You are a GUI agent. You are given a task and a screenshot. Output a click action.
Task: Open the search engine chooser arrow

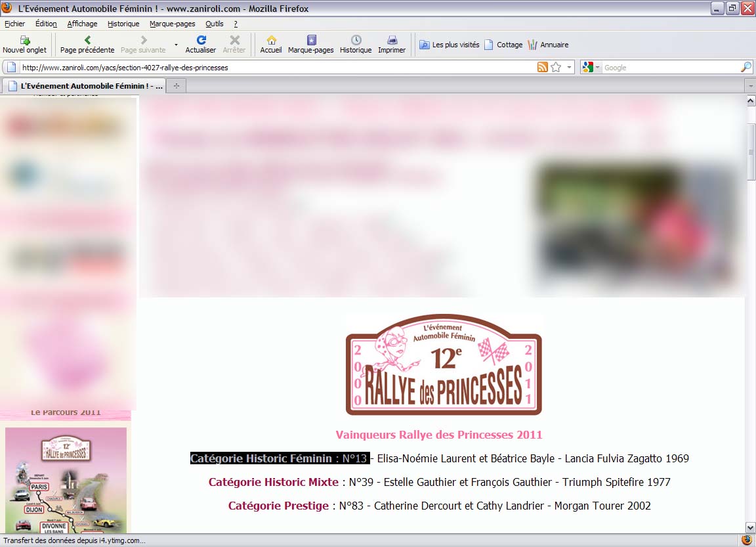pyautogui.click(x=597, y=68)
